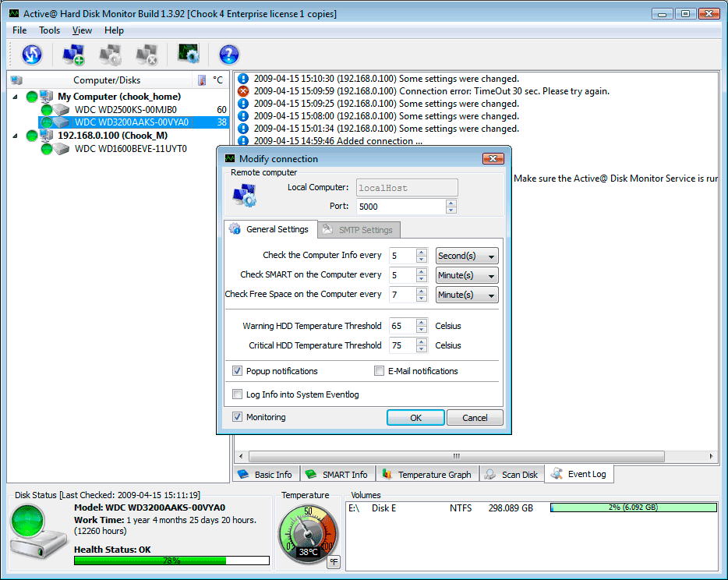Click the WD1600BEVE disk drive icon
The height and width of the screenshot is (580, 728).
[x=61, y=149]
